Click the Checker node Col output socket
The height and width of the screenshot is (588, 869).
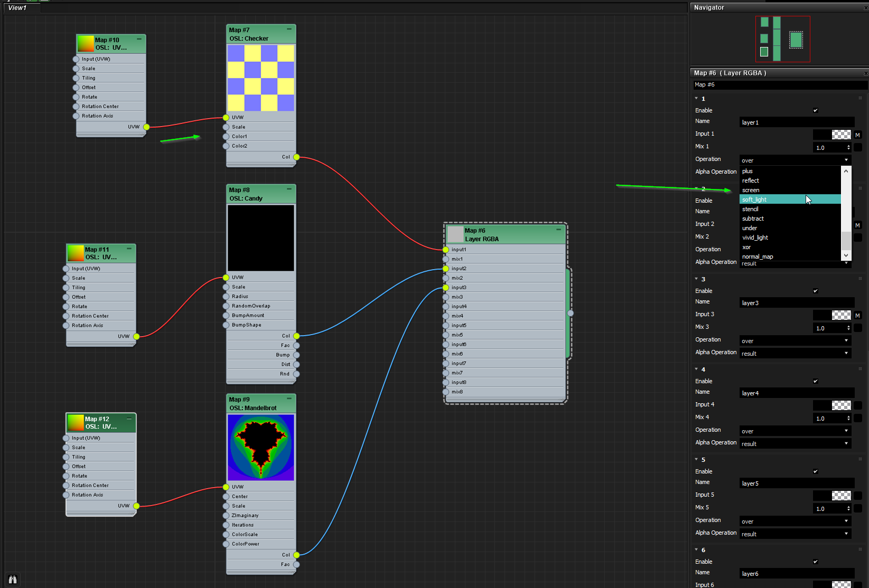click(296, 157)
